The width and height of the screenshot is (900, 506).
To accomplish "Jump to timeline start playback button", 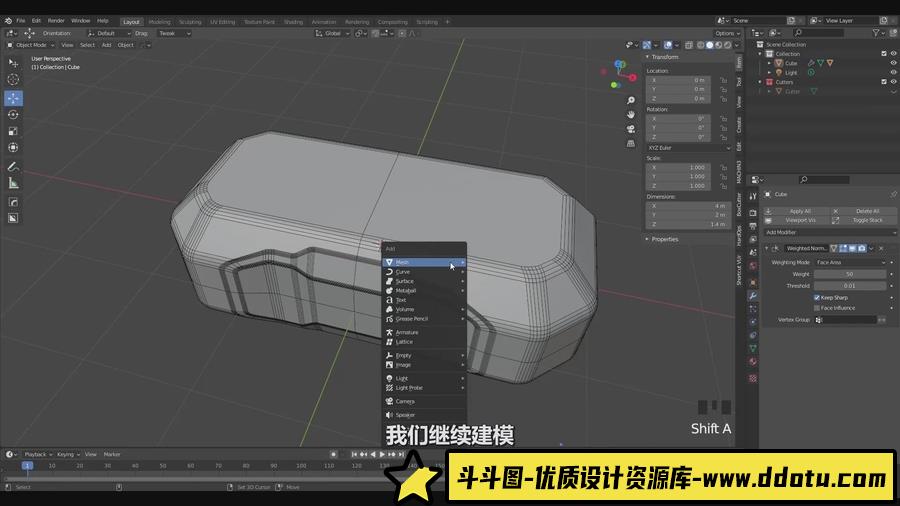I will 354,454.
